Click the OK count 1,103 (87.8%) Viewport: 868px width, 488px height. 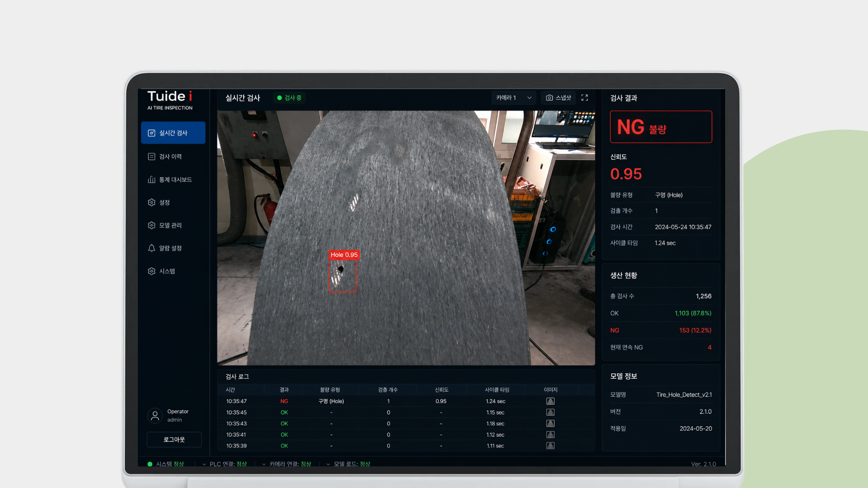pyautogui.click(x=693, y=313)
